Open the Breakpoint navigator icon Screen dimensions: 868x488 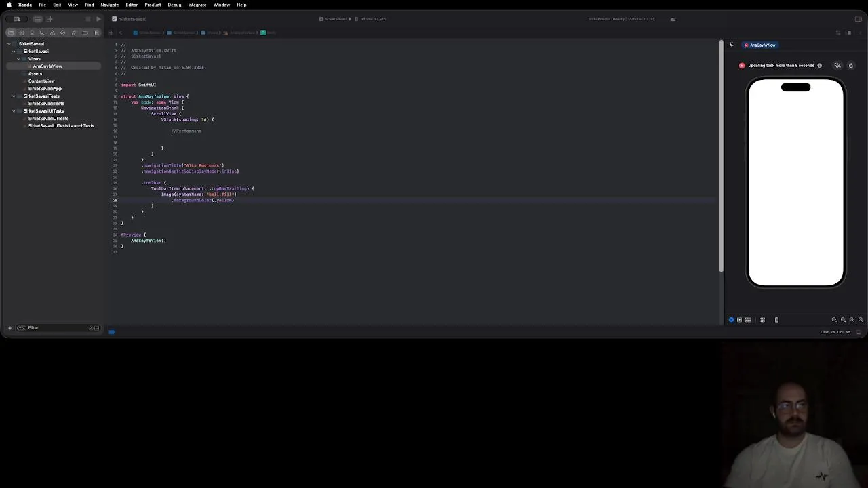85,33
